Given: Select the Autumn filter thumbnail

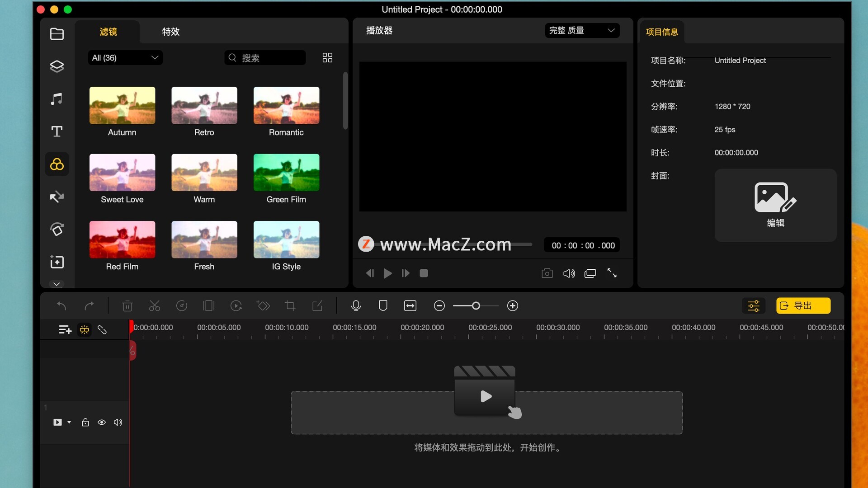Looking at the screenshot, I should point(122,105).
